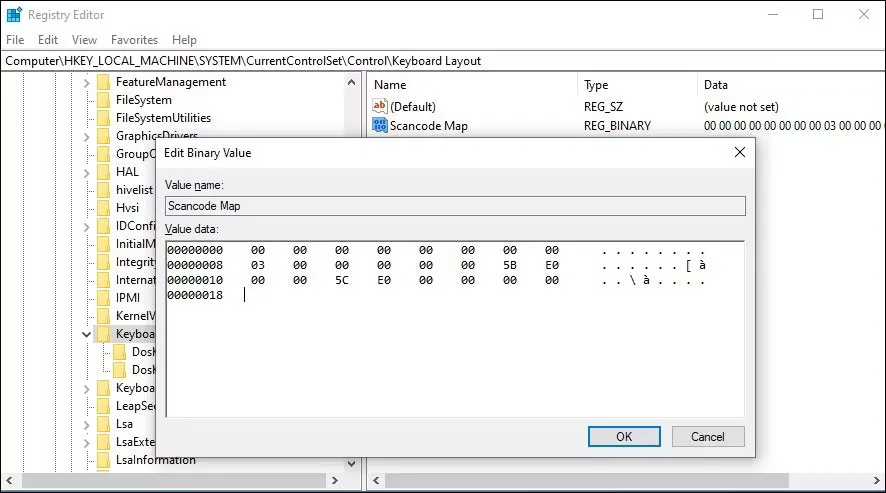Select the FileSystem folder icon

(x=103, y=100)
